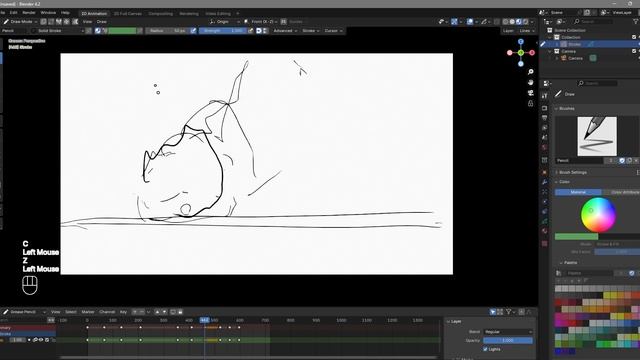Open the Front (X-Z) drawing plane dropdown

[x=261, y=22]
